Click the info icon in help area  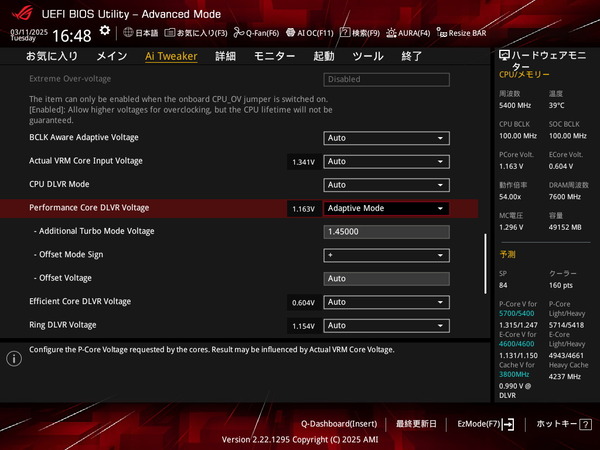pyautogui.click(x=14, y=358)
